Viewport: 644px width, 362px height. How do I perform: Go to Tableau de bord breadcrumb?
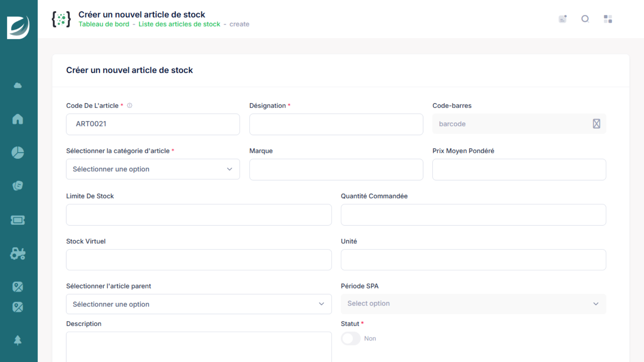(x=104, y=24)
